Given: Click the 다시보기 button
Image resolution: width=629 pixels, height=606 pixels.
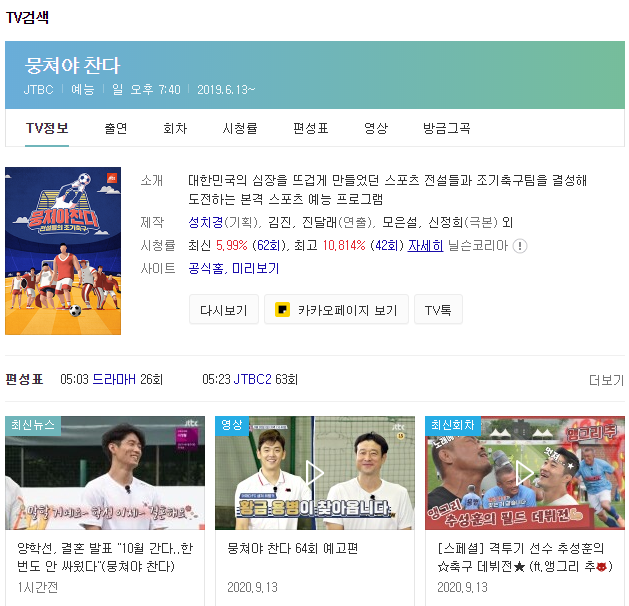Looking at the screenshot, I should point(223,310).
